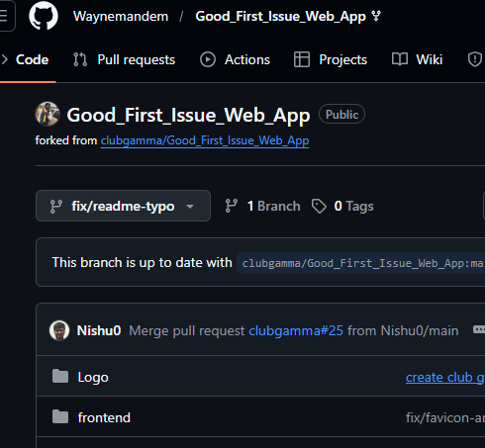Open Nishu0's avatar in the commit row

[59, 330]
